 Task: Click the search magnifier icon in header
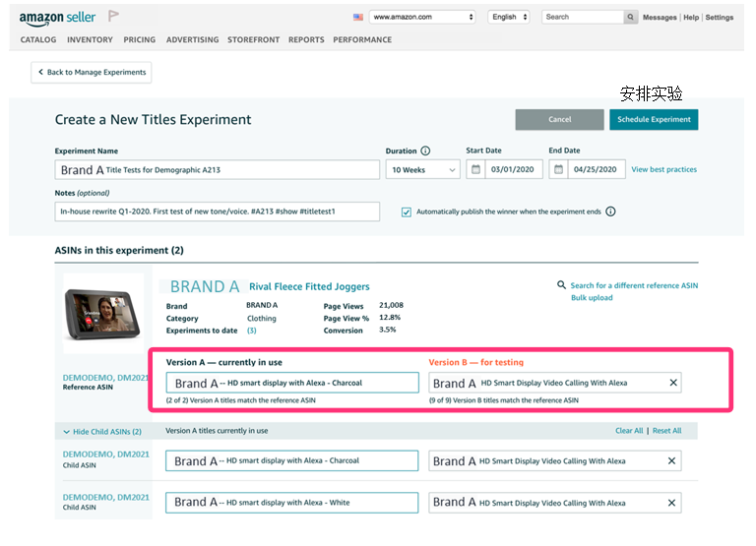[x=630, y=17]
